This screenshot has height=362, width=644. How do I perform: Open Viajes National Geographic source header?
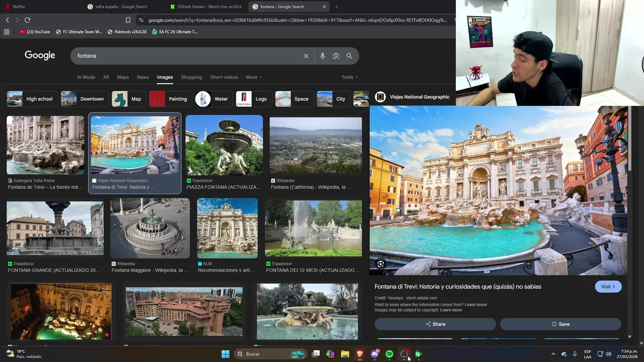pyautogui.click(x=413, y=97)
